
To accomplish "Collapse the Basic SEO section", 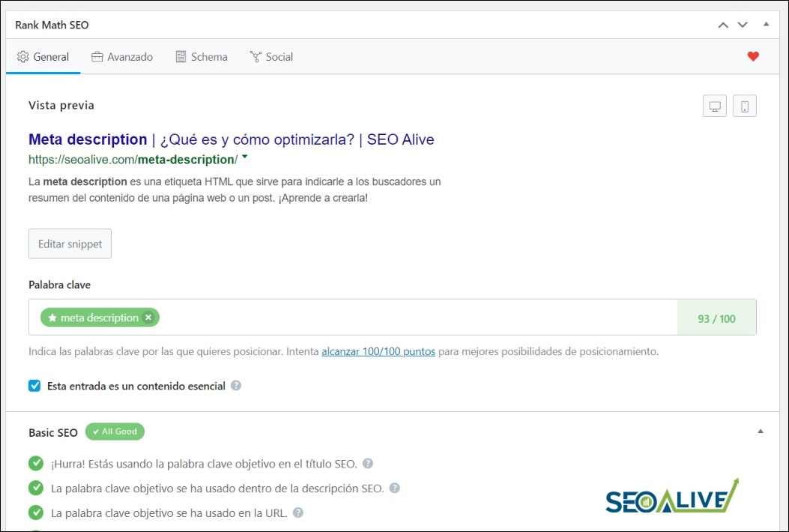I will coord(761,432).
